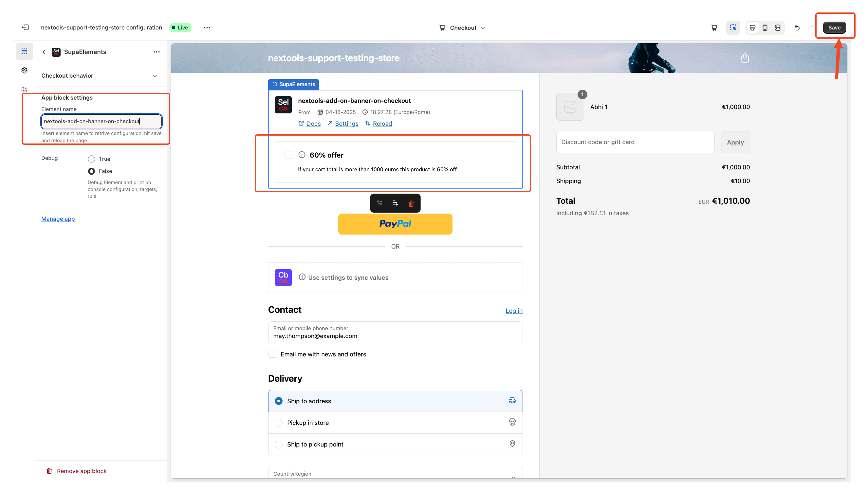This screenshot has height=495, width=868.
Task: Open the more actions ellipsis next to Live
Action: point(207,28)
